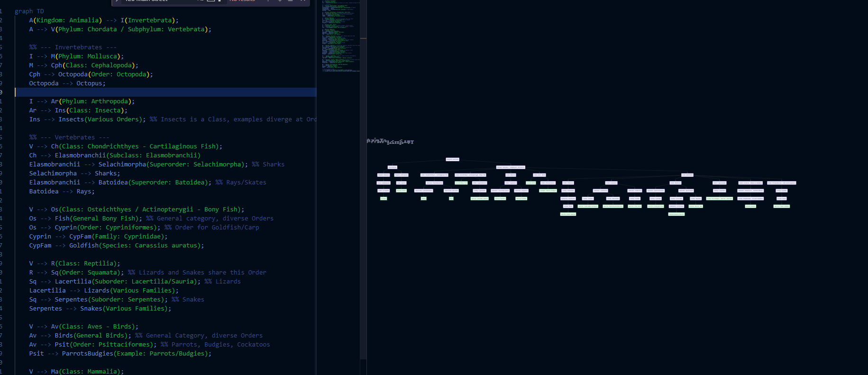Click the 'Class: Mammalia' node in diagram preview
Viewport: 868px width, 375px height.
(x=687, y=175)
